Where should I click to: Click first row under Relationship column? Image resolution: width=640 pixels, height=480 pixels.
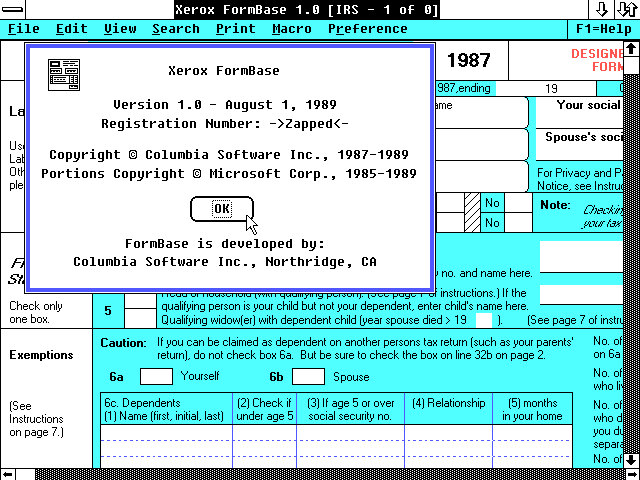pos(448,433)
